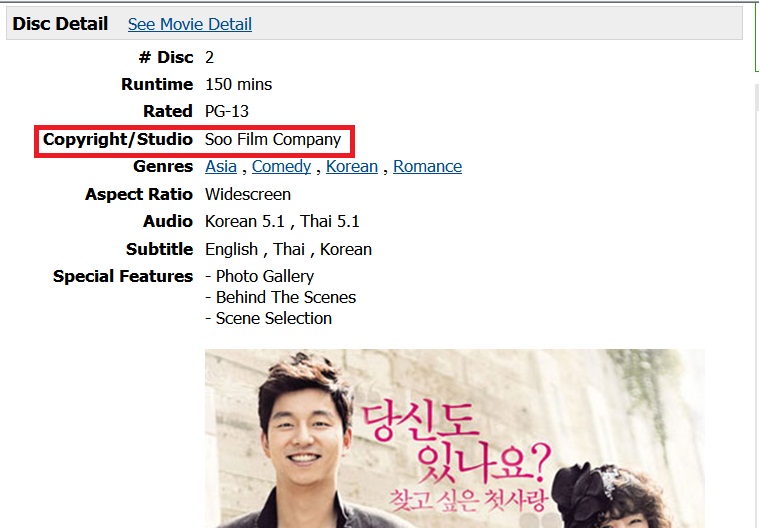Click the Widescreen aspect ratio value
759x528 pixels.
pyautogui.click(x=248, y=195)
